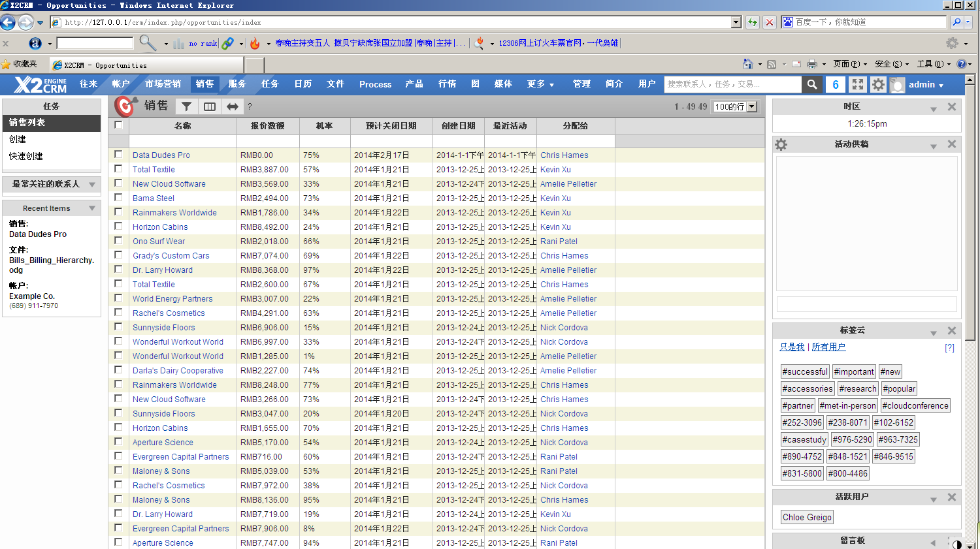The height and width of the screenshot is (549, 980).
Task: Close the 时区 widget
Action: 952,106
